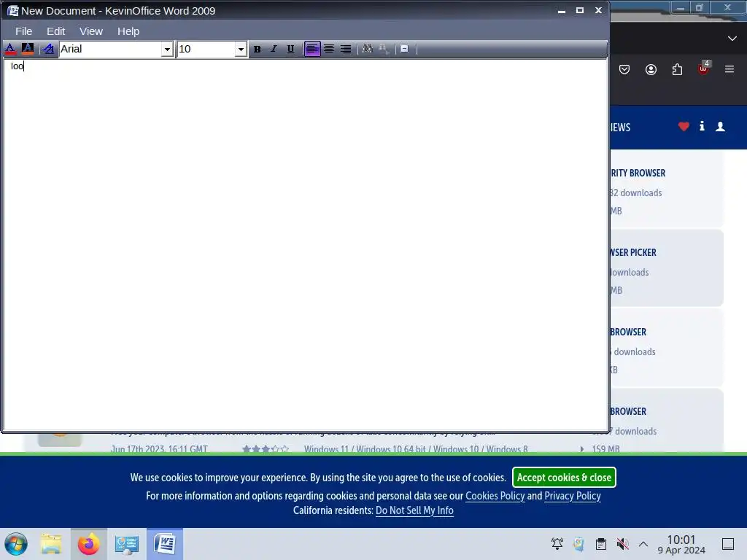The height and width of the screenshot is (560, 747).
Task: Align text to the left
Action: click(x=312, y=49)
